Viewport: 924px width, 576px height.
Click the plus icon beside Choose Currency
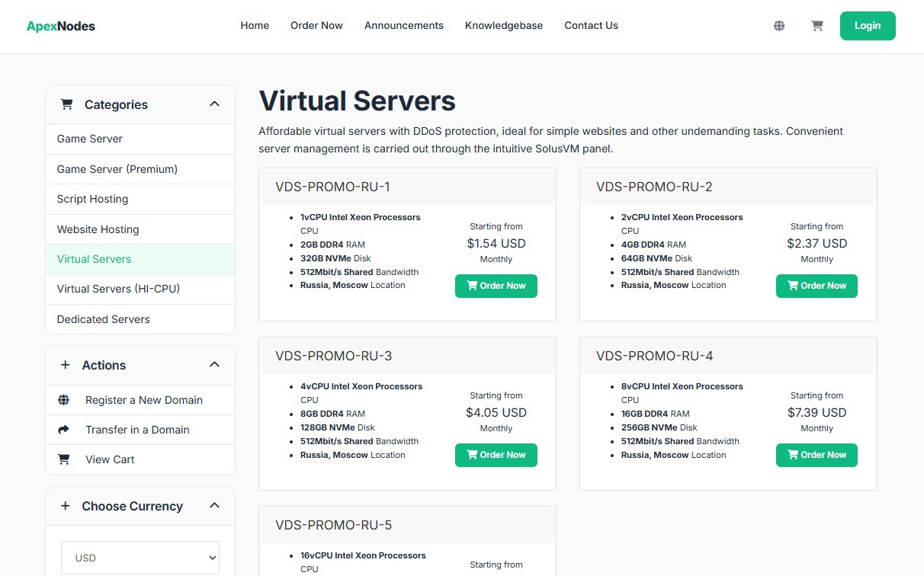[x=66, y=506]
